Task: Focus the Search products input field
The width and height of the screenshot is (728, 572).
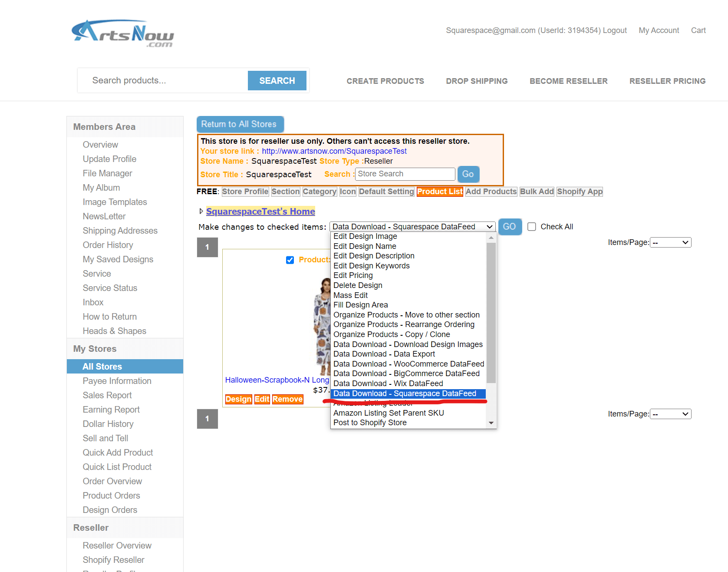Action: pyautogui.click(x=163, y=80)
